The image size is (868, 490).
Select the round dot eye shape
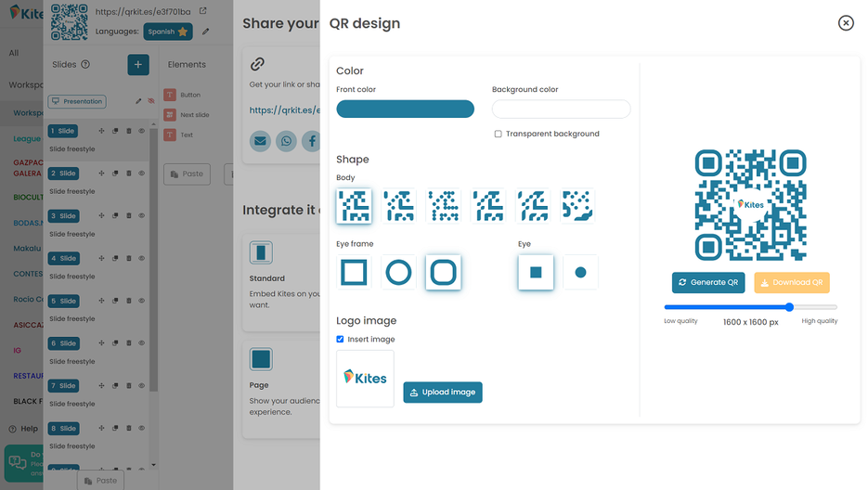[580, 272]
